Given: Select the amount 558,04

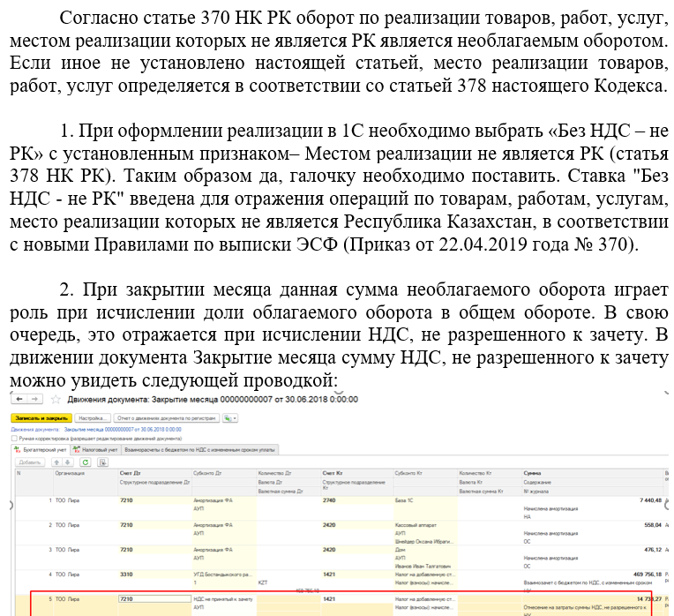Looking at the screenshot, I should click(x=653, y=525).
